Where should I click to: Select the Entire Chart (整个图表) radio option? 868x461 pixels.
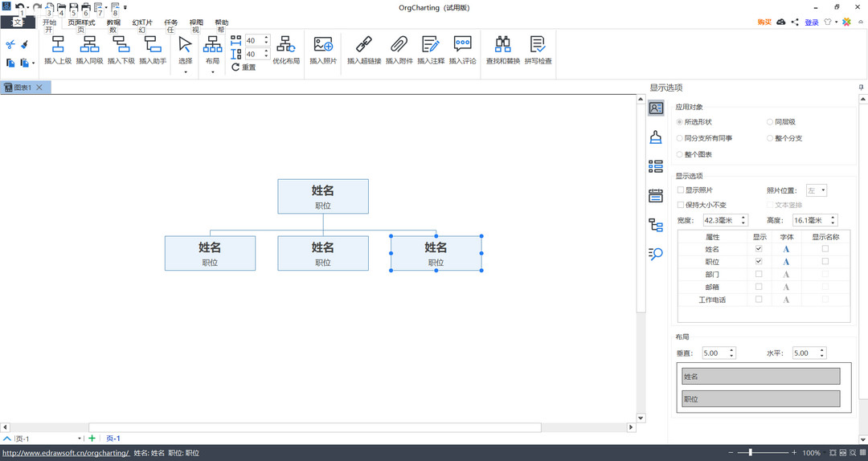pos(680,154)
